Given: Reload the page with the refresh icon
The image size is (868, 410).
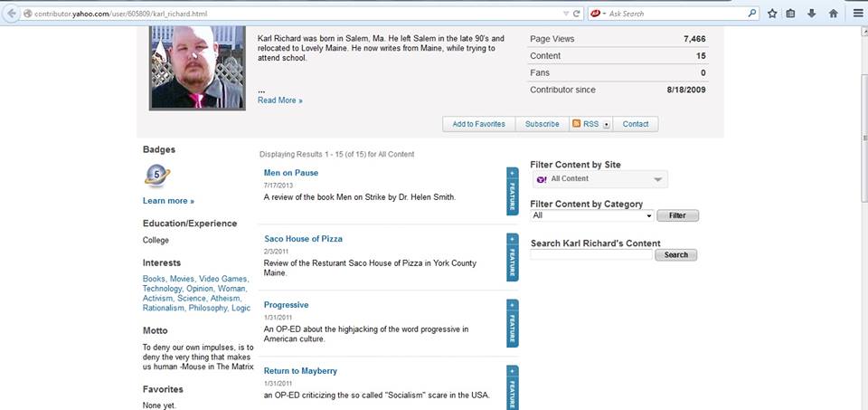Looking at the screenshot, I should pyautogui.click(x=576, y=14).
